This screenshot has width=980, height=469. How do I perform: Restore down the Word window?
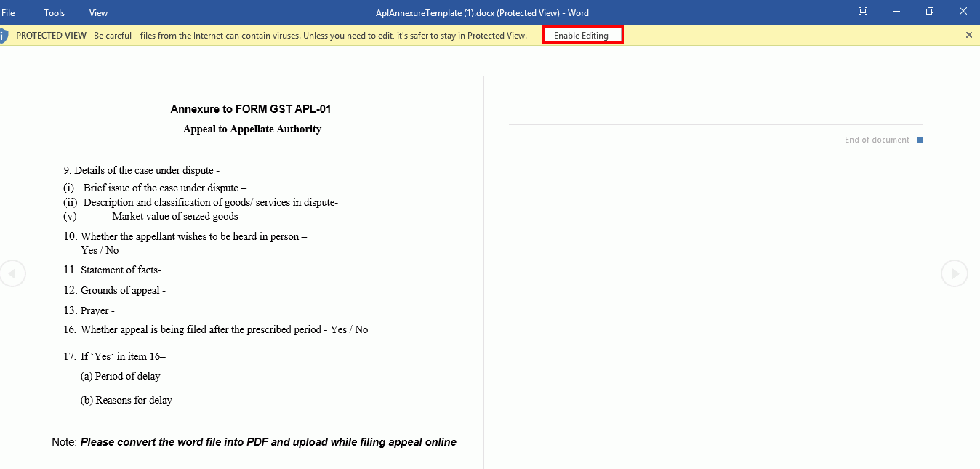(929, 12)
